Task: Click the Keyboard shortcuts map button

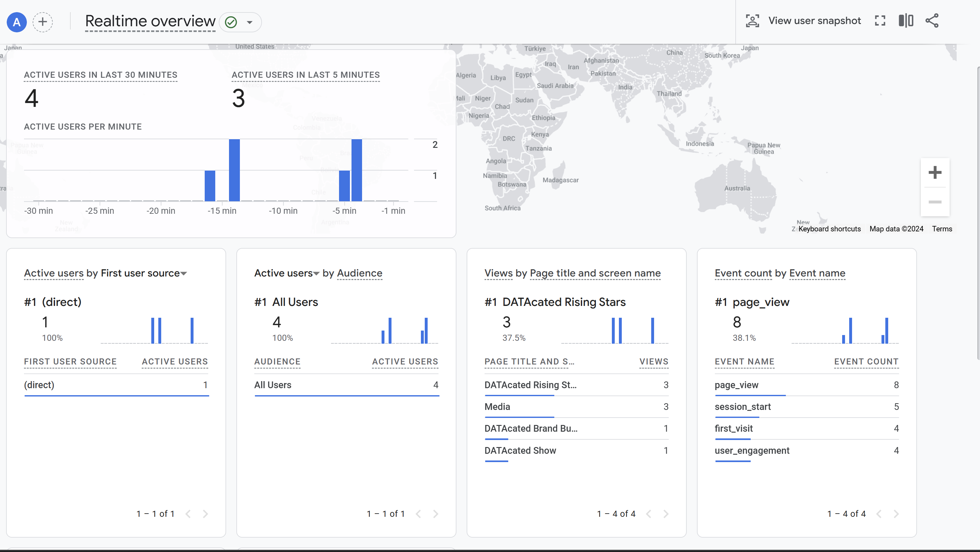Action: 829,229
